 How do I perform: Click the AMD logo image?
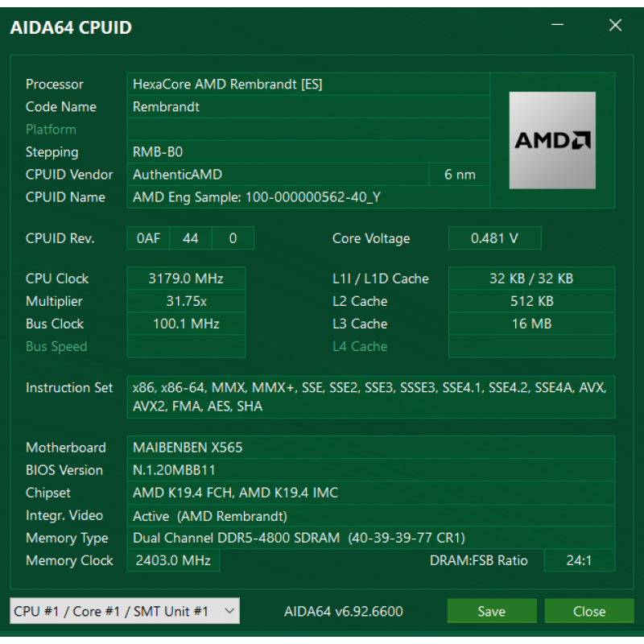552,140
